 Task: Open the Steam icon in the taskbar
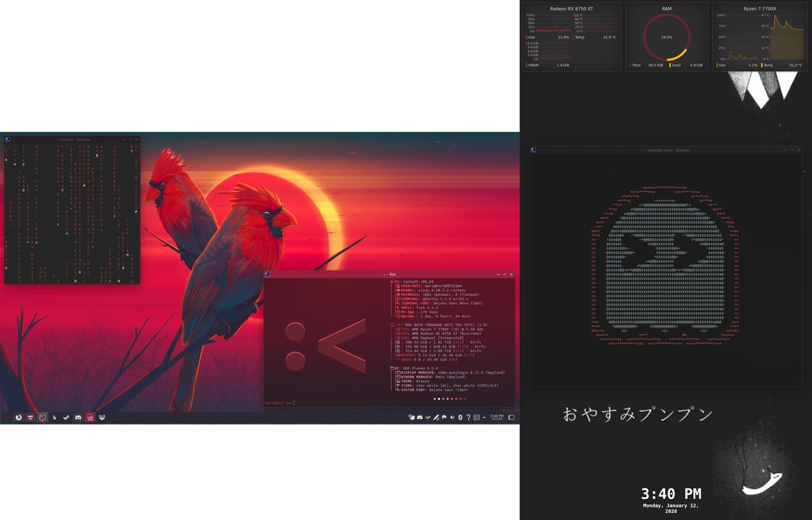click(66, 418)
